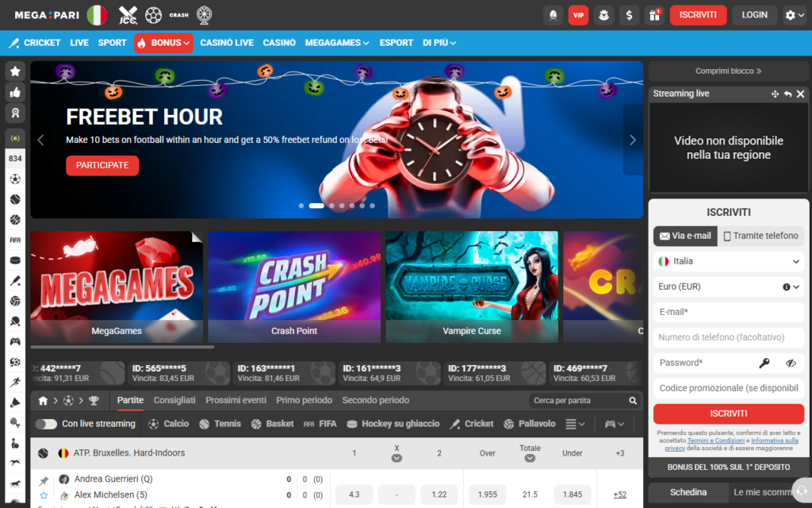Favorite the Guerrieri vs Michelsen match star
Screen dimensions: 812x508
[x=44, y=495]
